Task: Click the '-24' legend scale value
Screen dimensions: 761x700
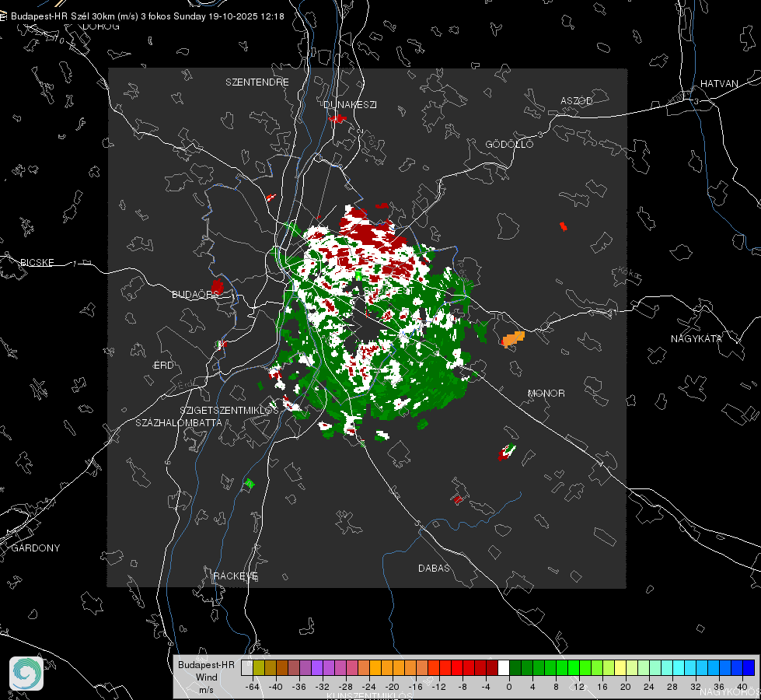Action: click(x=369, y=687)
